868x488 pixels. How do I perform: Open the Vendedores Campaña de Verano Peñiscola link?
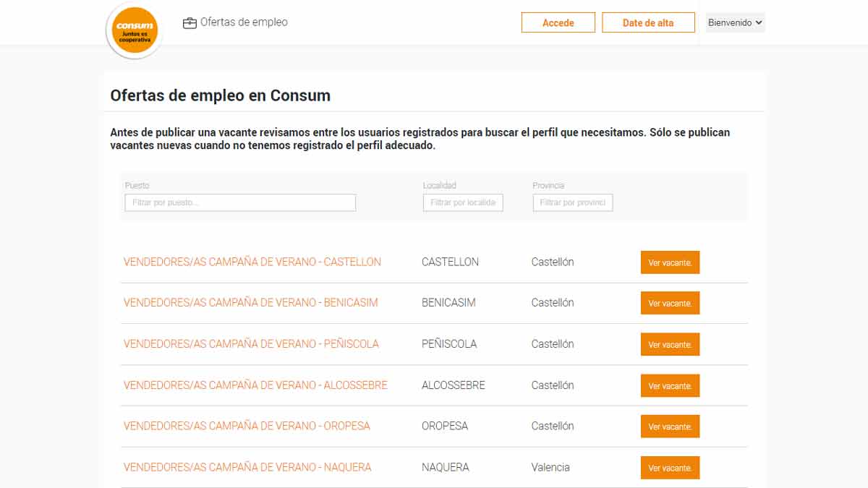coord(251,344)
